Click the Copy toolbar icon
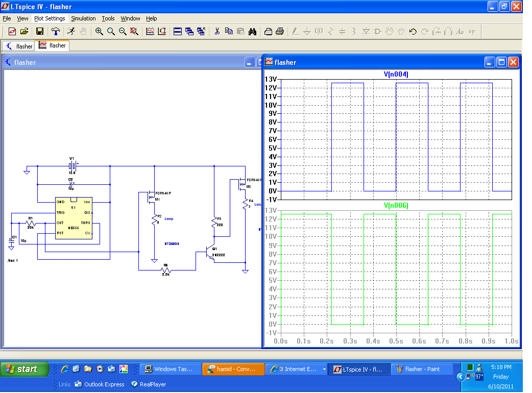Screen dimensions: 532x393 pos(229,32)
